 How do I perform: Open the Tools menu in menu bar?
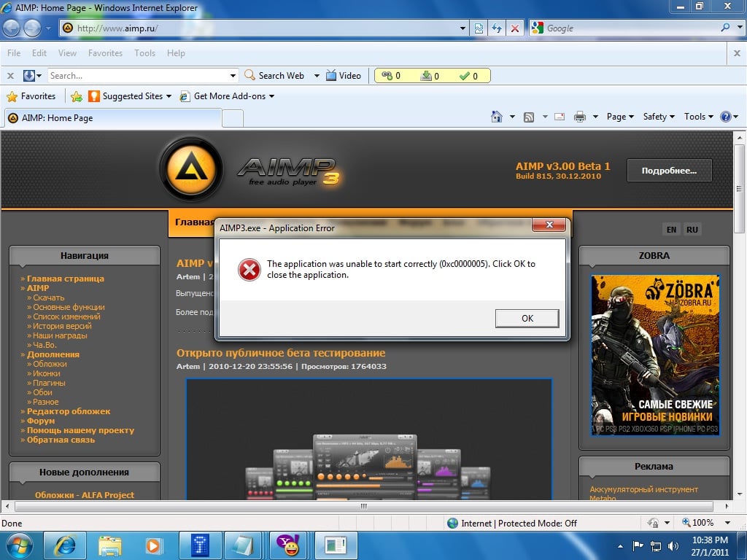[x=145, y=52]
